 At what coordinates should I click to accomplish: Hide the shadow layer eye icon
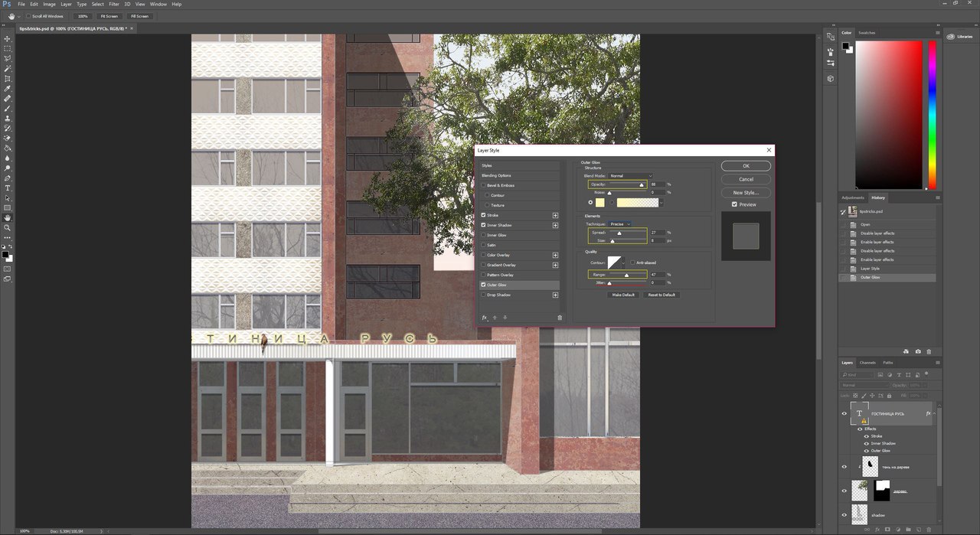click(x=844, y=515)
